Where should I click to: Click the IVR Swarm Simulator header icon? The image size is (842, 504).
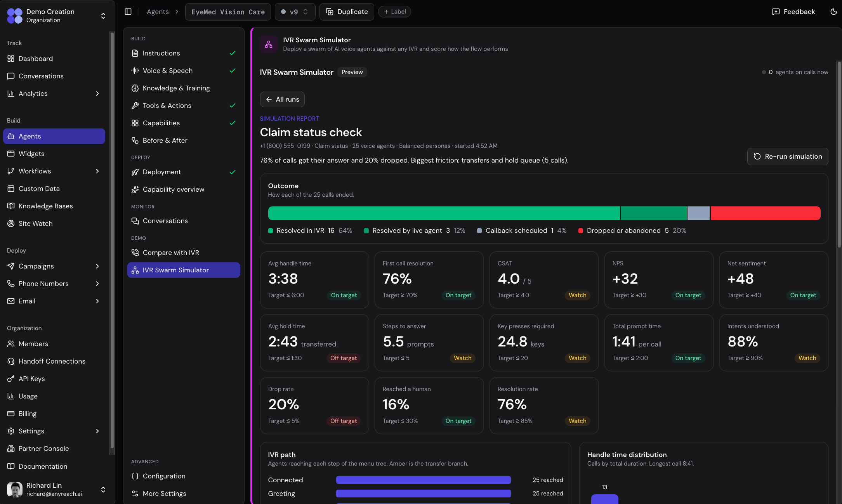pos(269,44)
